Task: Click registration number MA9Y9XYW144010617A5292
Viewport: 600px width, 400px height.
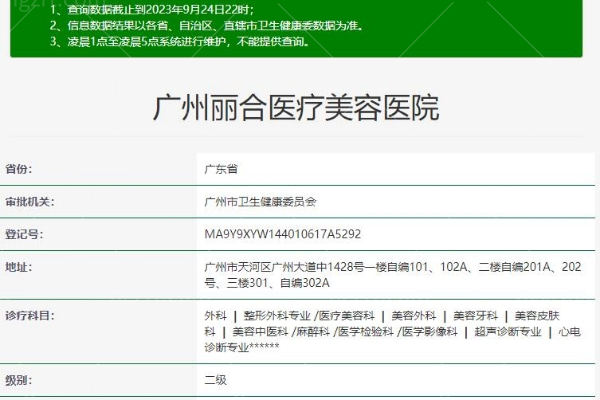Action: coord(282,234)
